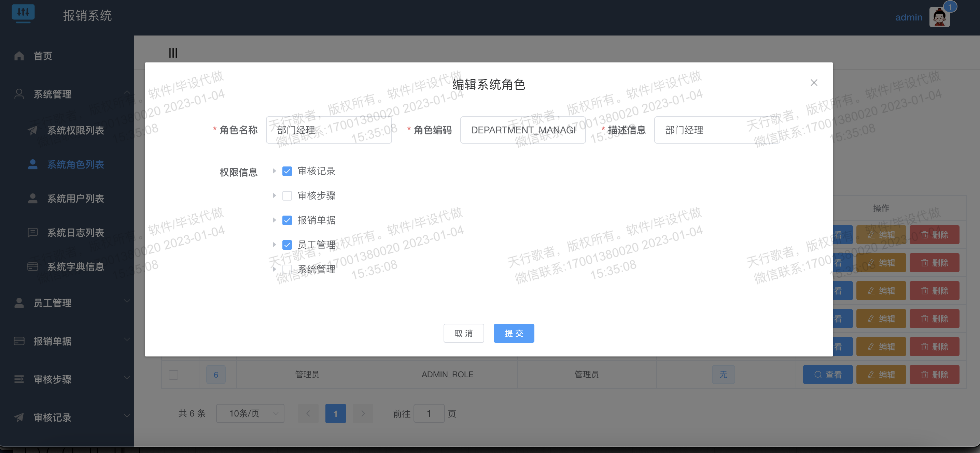
Task: Click the sidebar collapse bars icon
Action: [173, 53]
